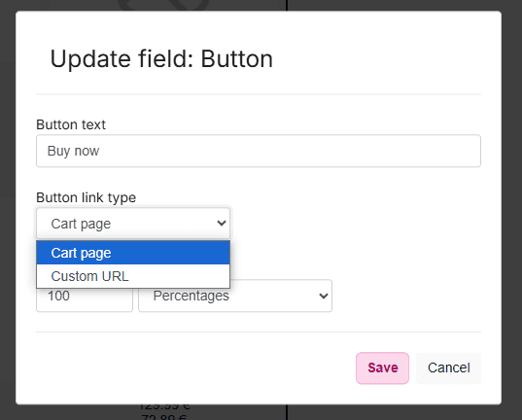Click the "Button text" label
522x420 pixels.
click(x=71, y=124)
